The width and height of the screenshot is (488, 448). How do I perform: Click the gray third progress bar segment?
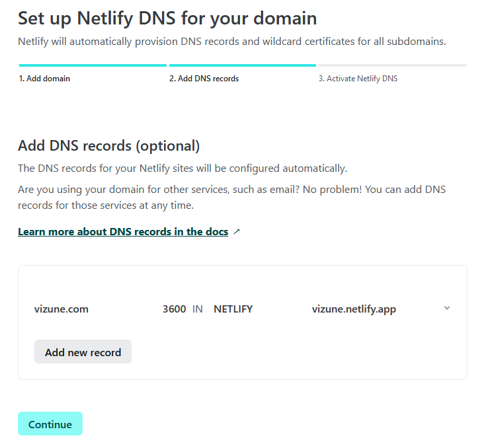(x=392, y=65)
